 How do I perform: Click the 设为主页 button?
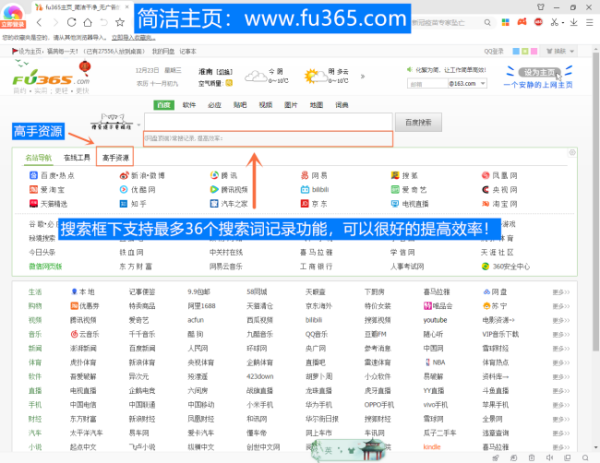coord(544,71)
